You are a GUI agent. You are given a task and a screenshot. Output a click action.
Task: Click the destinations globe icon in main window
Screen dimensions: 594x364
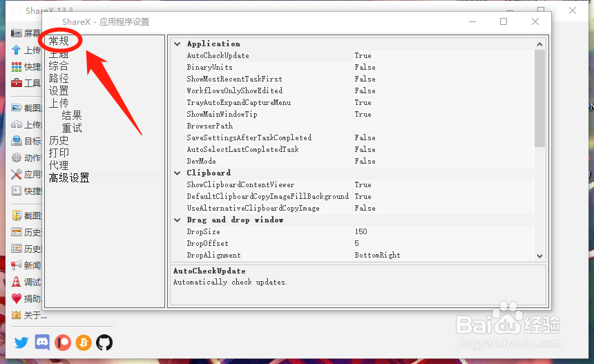pyautogui.click(x=17, y=140)
